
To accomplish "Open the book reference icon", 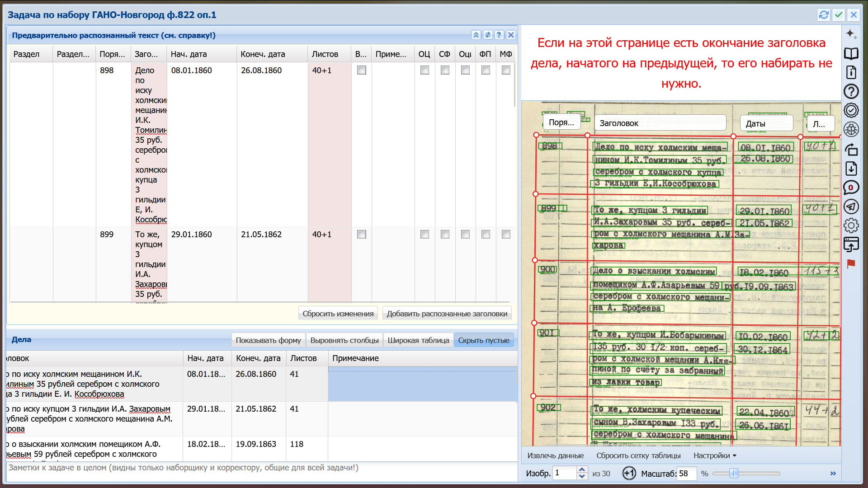I will click(851, 54).
